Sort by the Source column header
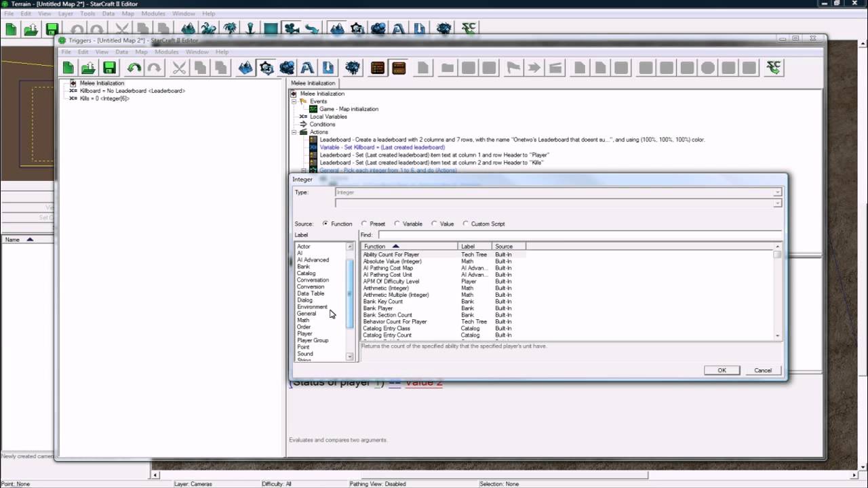 tap(509, 247)
